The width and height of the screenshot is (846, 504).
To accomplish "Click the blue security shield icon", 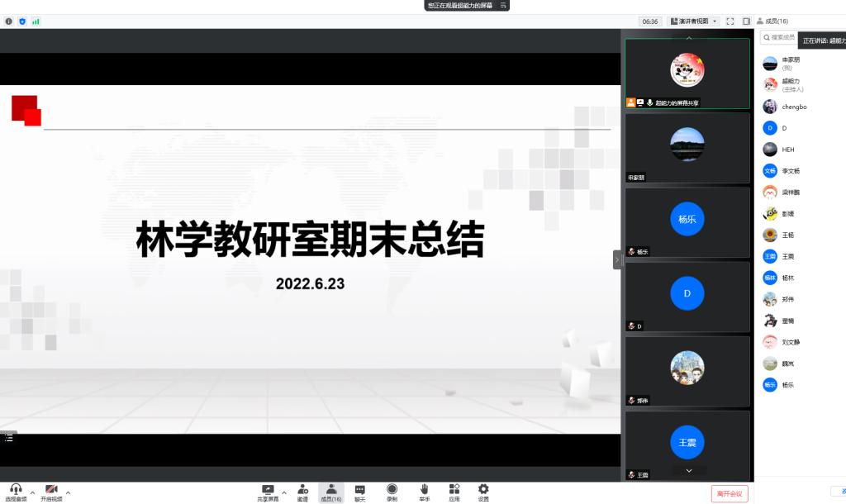I will tap(22, 21).
